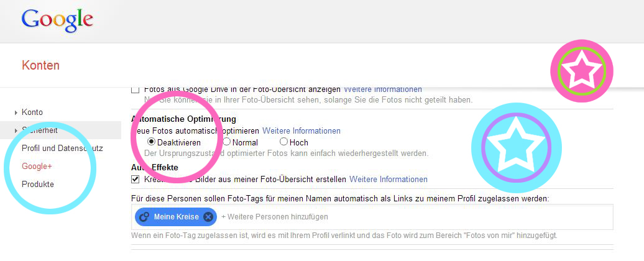
Task: Select the Normal optimization radio button
Action: (227, 142)
